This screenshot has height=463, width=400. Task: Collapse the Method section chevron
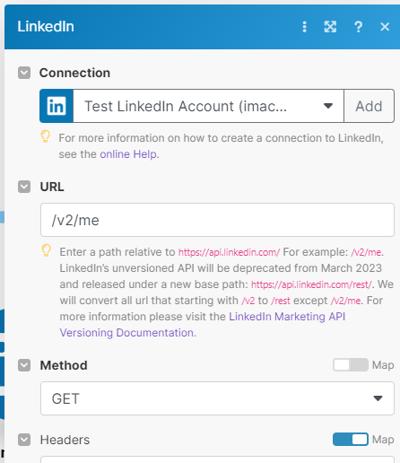pyautogui.click(x=24, y=365)
